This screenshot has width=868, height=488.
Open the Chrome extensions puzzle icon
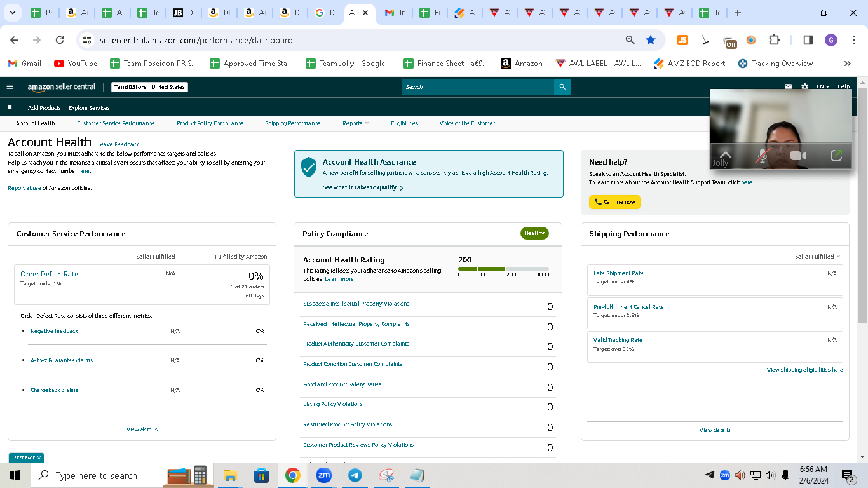click(x=774, y=40)
